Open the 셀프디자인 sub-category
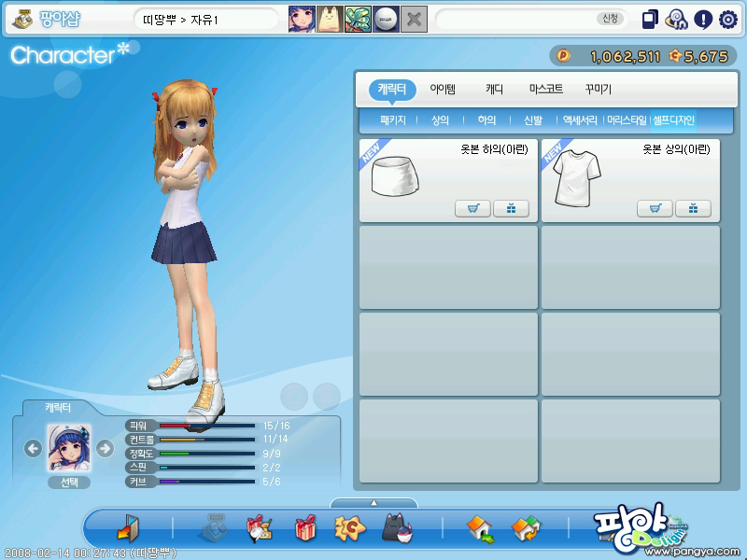747x560 pixels. (x=673, y=120)
